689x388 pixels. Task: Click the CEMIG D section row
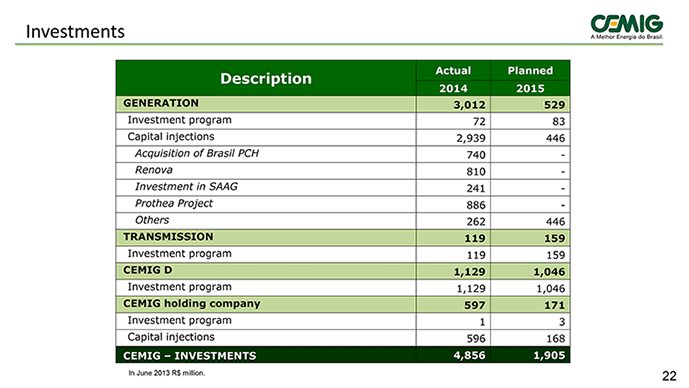(x=343, y=271)
